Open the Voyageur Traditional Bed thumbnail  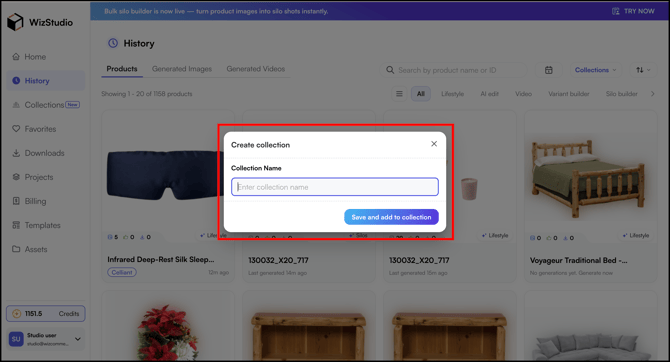(589, 179)
